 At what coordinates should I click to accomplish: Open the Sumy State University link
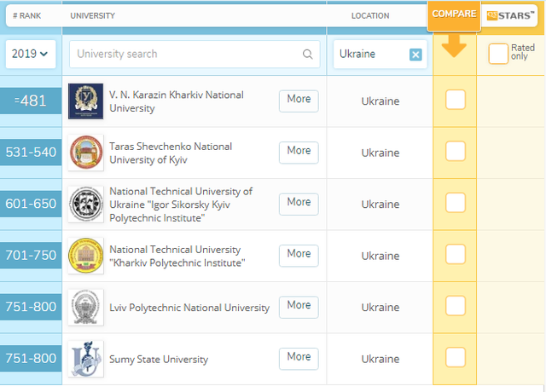coord(158,360)
